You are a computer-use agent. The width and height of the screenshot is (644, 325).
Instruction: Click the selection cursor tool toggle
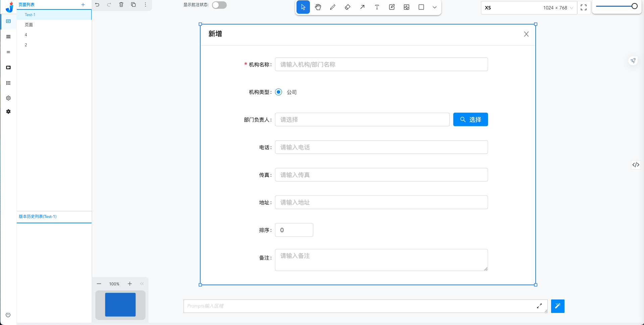(303, 7)
